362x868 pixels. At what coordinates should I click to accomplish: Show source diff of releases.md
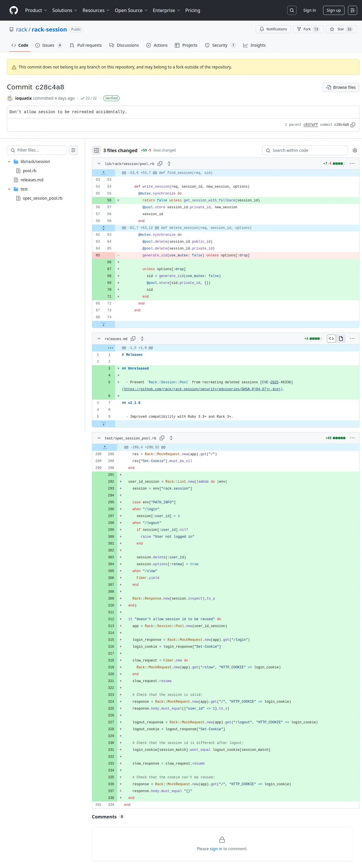331,339
